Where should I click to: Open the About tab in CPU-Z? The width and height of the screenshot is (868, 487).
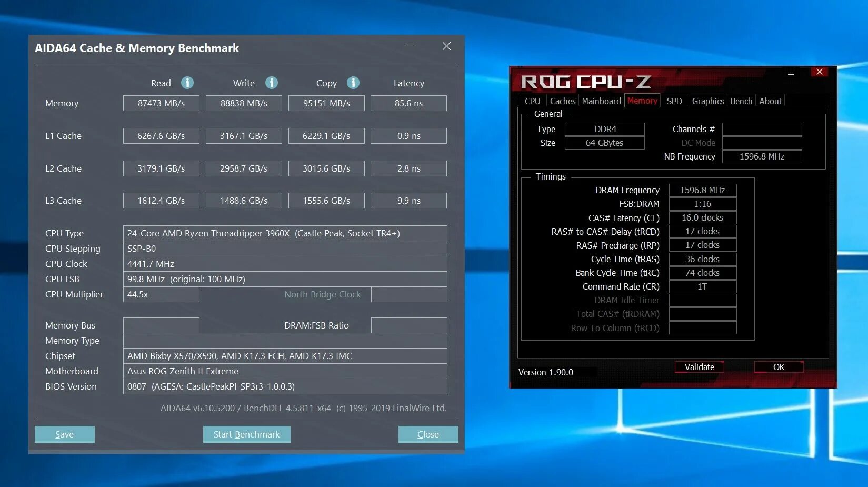(770, 101)
